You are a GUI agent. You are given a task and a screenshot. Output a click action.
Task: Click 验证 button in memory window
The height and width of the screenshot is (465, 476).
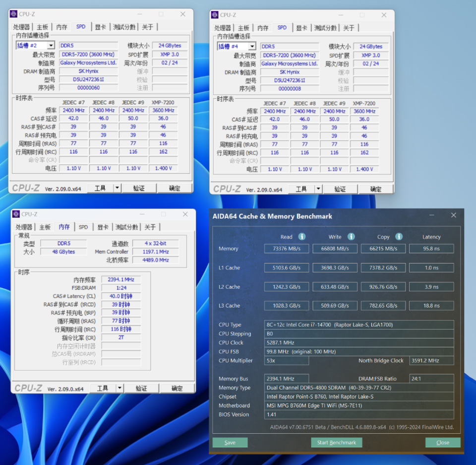coord(141,388)
